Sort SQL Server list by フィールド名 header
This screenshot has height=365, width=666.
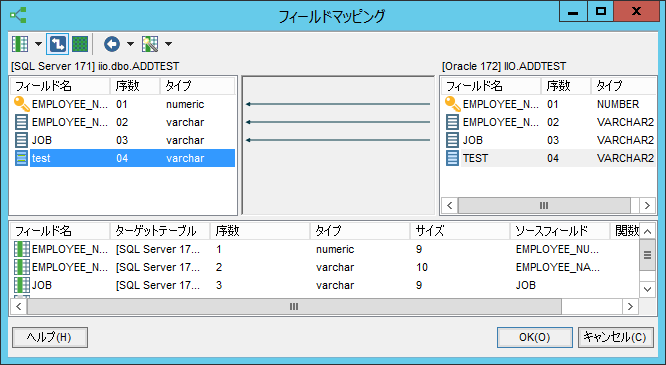(x=60, y=86)
